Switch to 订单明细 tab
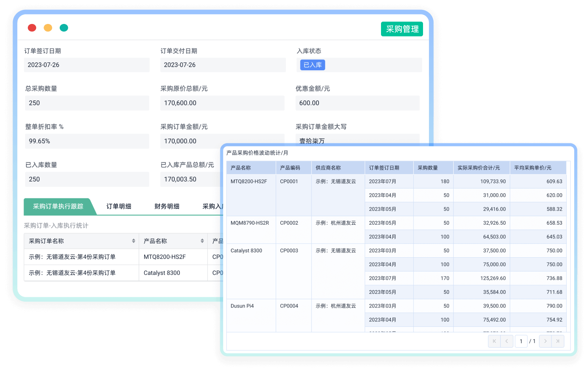This screenshot has width=588, height=368. pyautogui.click(x=119, y=207)
